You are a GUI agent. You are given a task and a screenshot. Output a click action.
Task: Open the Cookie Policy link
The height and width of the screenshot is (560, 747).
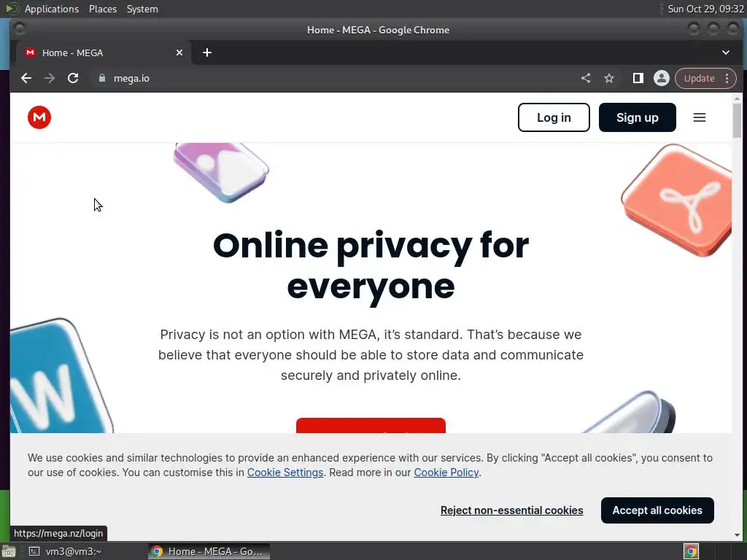click(x=446, y=472)
